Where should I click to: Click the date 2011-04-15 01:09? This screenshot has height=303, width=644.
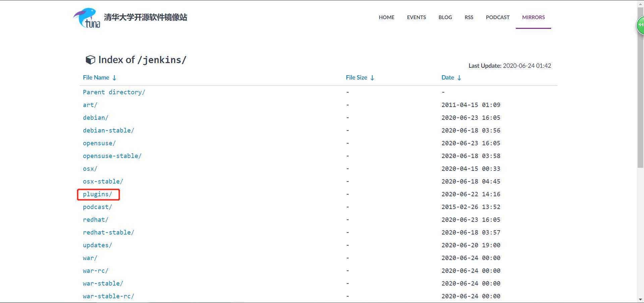471,105
